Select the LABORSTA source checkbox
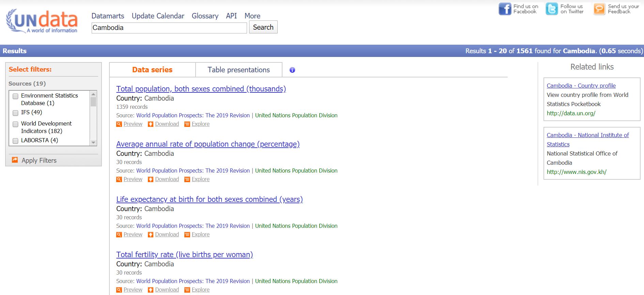This screenshot has width=644, height=295. (15, 141)
